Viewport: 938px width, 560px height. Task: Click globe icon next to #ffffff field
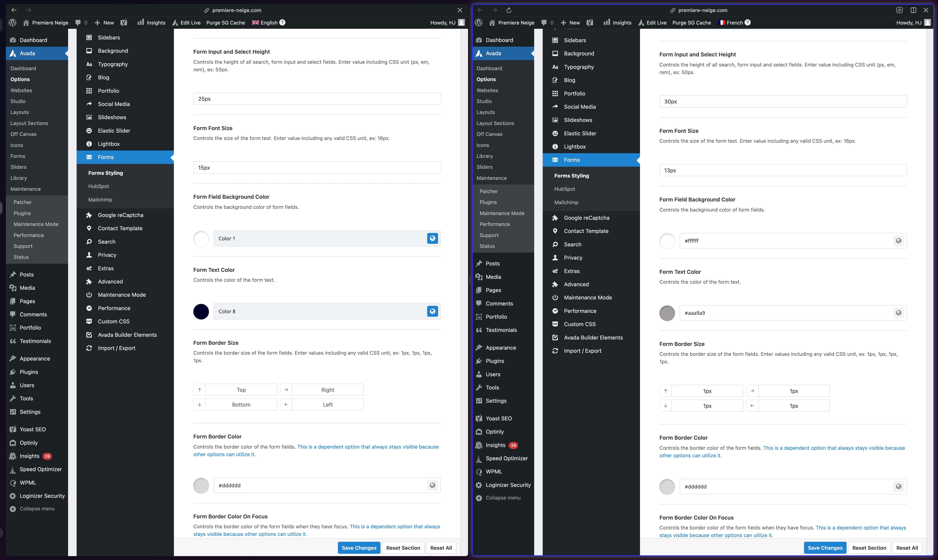tap(899, 241)
